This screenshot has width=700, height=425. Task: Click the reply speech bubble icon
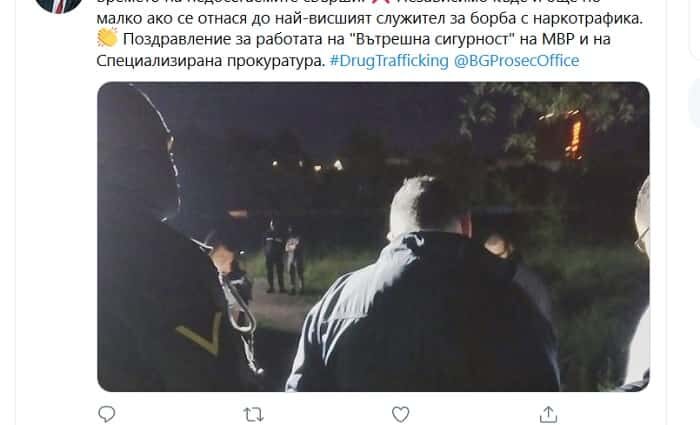(x=106, y=414)
